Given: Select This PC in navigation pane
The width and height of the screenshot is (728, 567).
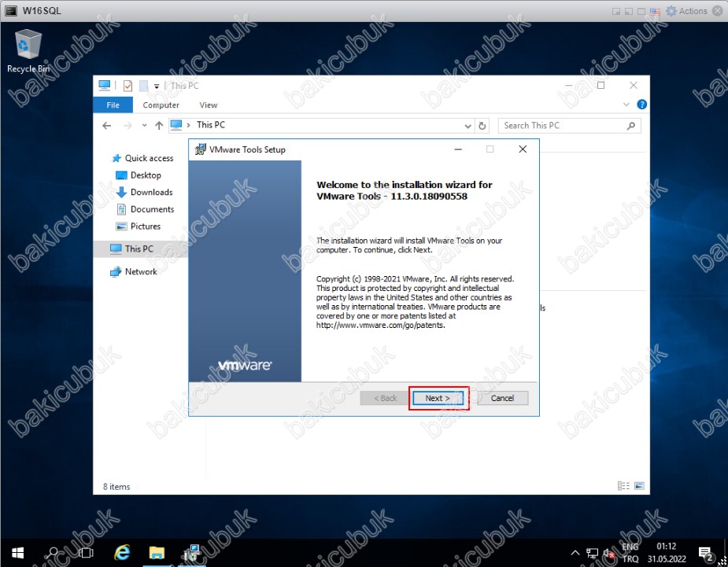Looking at the screenshot, I should [141, 249].
